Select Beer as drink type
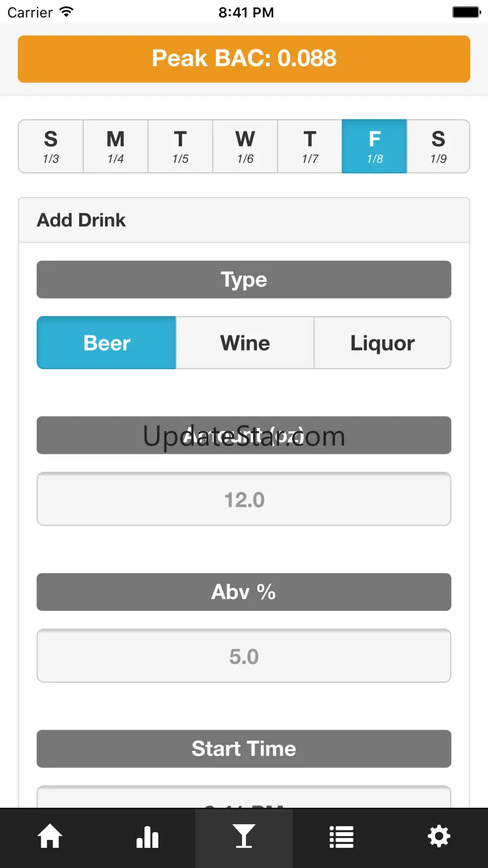The width and height of the screenshot is (488, 868). tap(106, 343)
